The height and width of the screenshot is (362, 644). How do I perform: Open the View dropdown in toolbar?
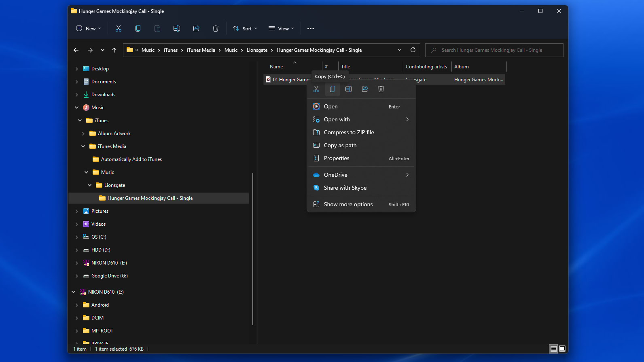tap(282, 29)
